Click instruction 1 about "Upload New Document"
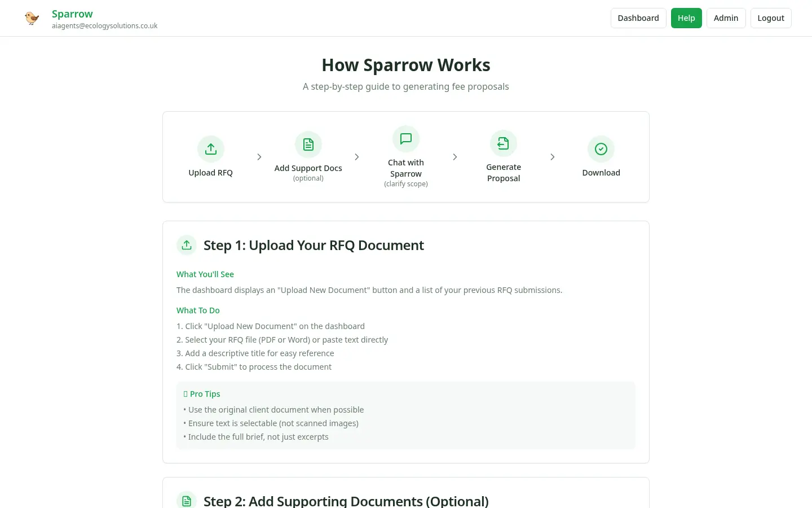Image resolution: width=812 pixels, height=508 pixels. pos(271,326)
